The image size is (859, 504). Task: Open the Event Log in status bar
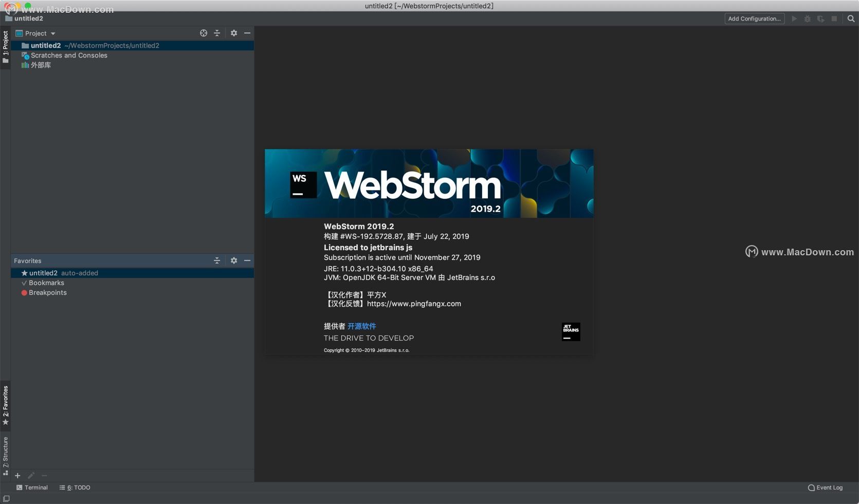pos(825,488)
